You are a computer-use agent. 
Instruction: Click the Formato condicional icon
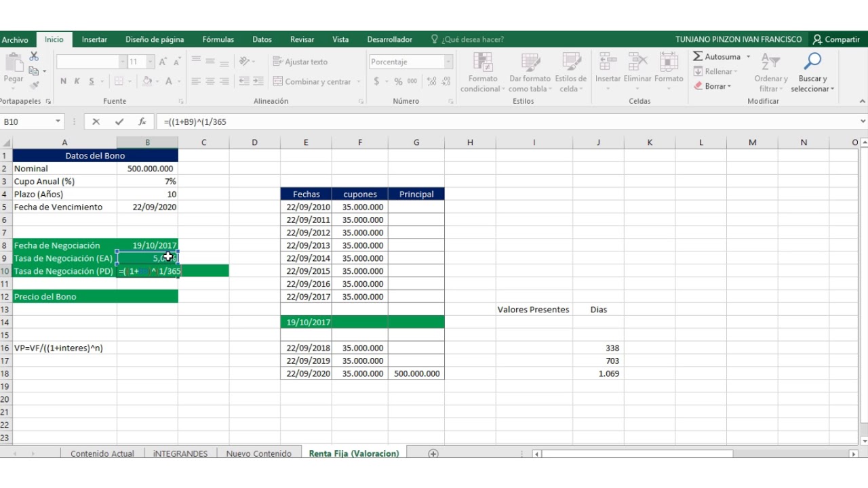[484, 62]
